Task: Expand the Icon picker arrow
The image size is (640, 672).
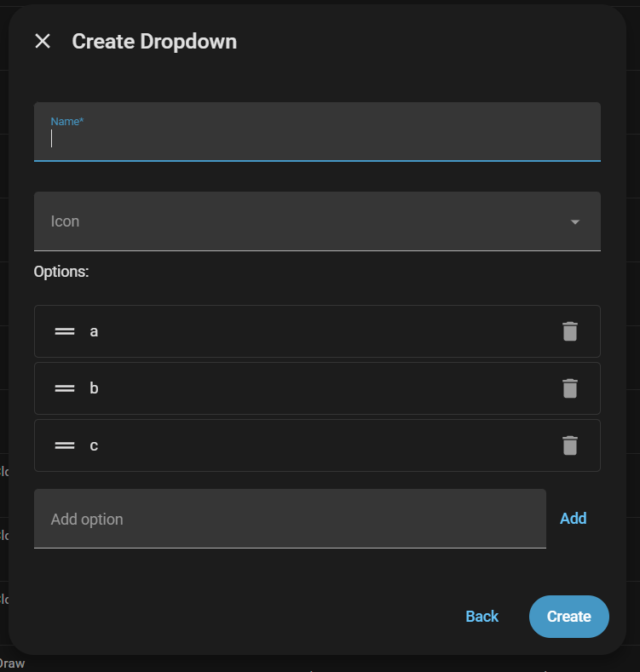Action: (575, 221)
